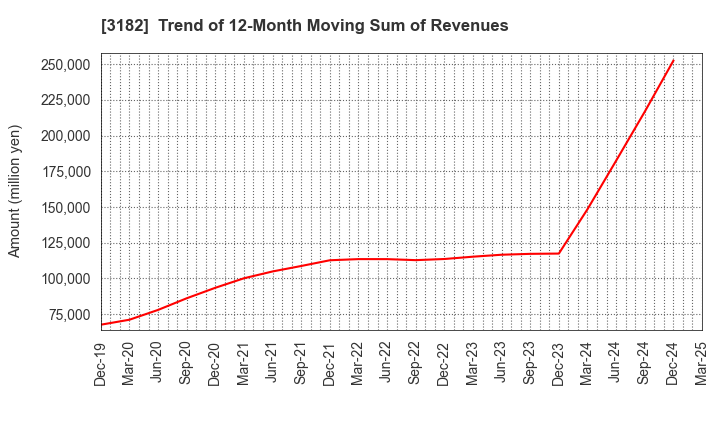The width and height of the screenshot is (720, 440).
Task: Click the 'Mar-20' x-axis label
Action: click(129, 364)
